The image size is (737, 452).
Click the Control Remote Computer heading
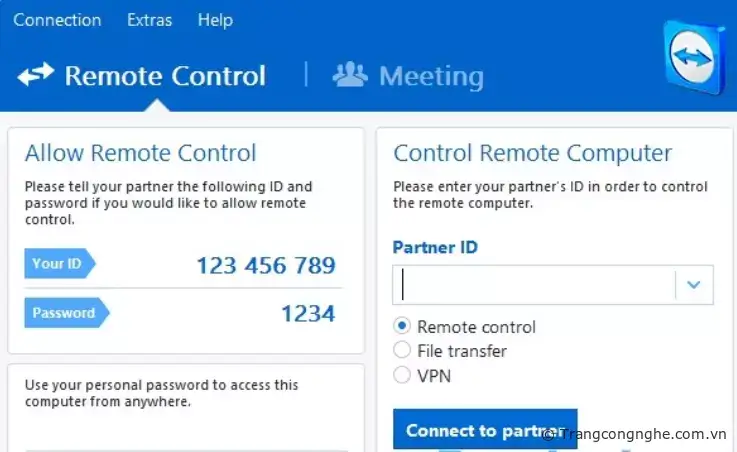(532, 153)
